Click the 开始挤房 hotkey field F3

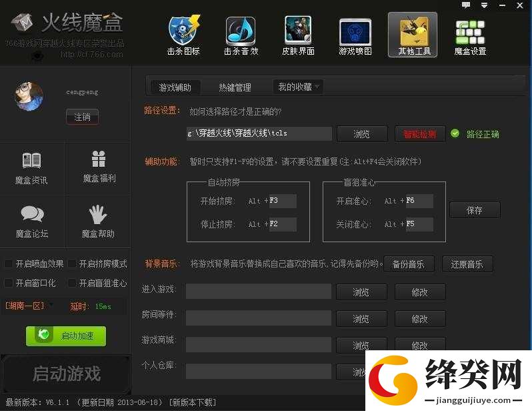pyautogui.click(x=283, y=201)
